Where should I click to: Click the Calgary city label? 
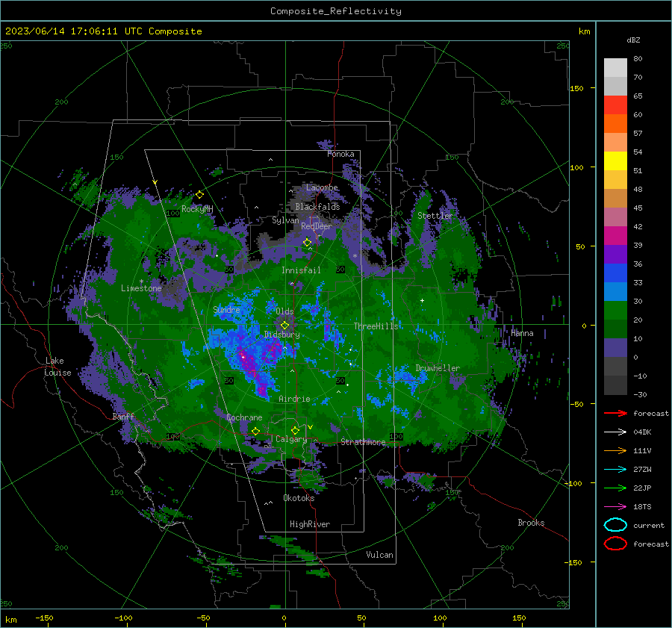[291, 439]
